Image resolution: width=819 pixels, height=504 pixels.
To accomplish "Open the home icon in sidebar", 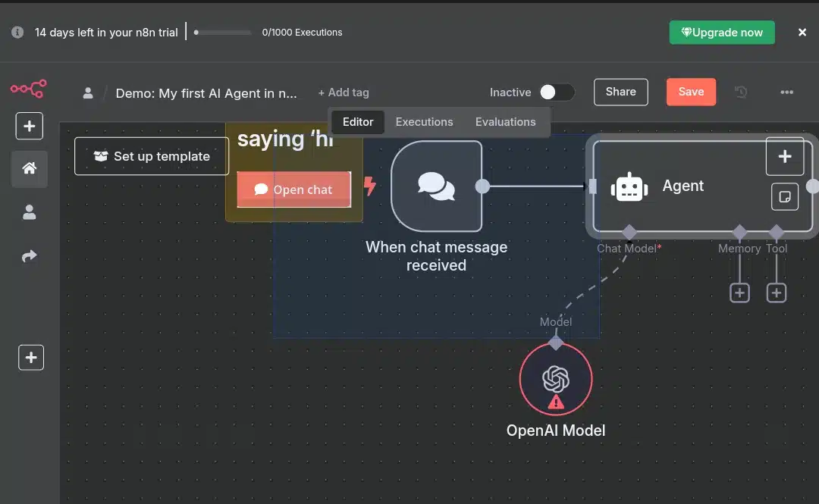I will coord(30,169).
